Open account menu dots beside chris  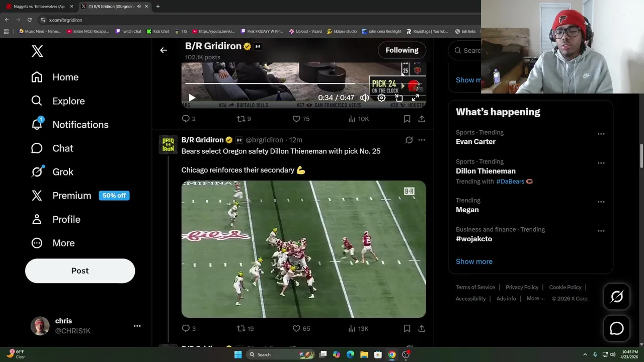(x=137, y=326)
